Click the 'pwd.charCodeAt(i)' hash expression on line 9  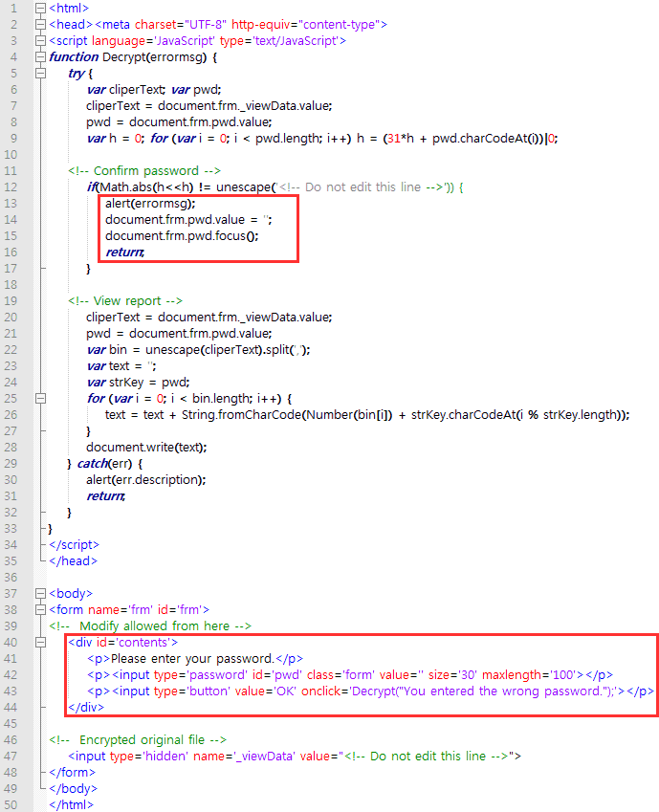(x=488, y=139)
